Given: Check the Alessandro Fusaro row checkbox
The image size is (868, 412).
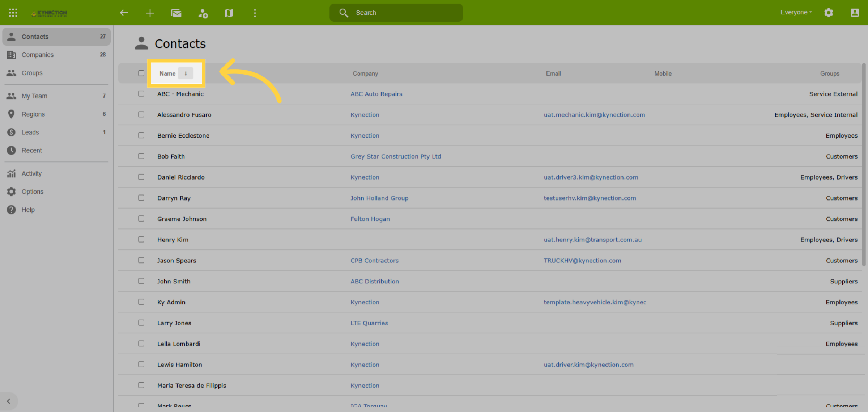Looking at the screenshot, I should 141,114.
